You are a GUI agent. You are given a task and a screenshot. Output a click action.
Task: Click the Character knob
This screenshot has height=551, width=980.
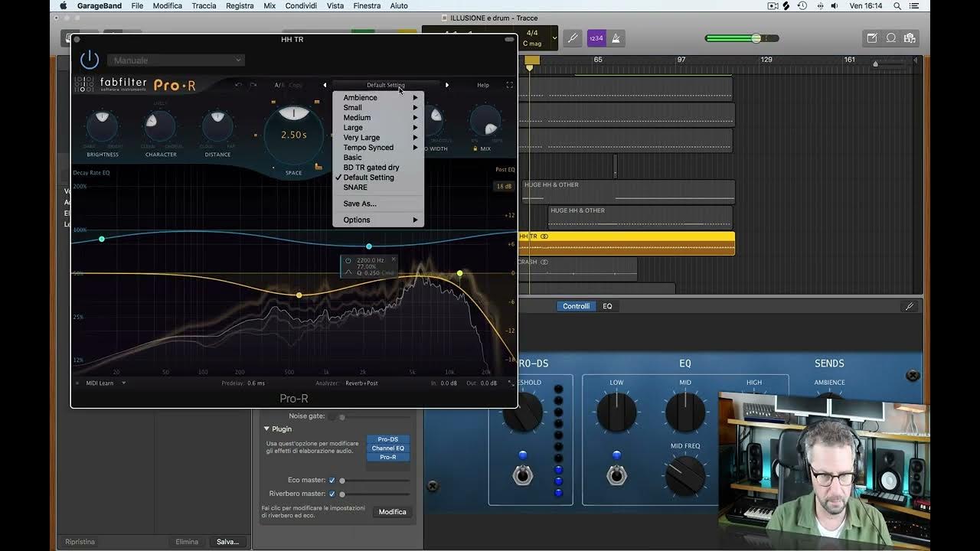[160, 126]
